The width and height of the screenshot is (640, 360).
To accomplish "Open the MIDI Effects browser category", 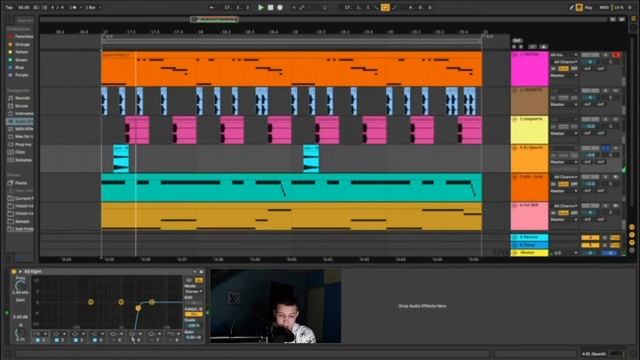I will coord(20,129).
